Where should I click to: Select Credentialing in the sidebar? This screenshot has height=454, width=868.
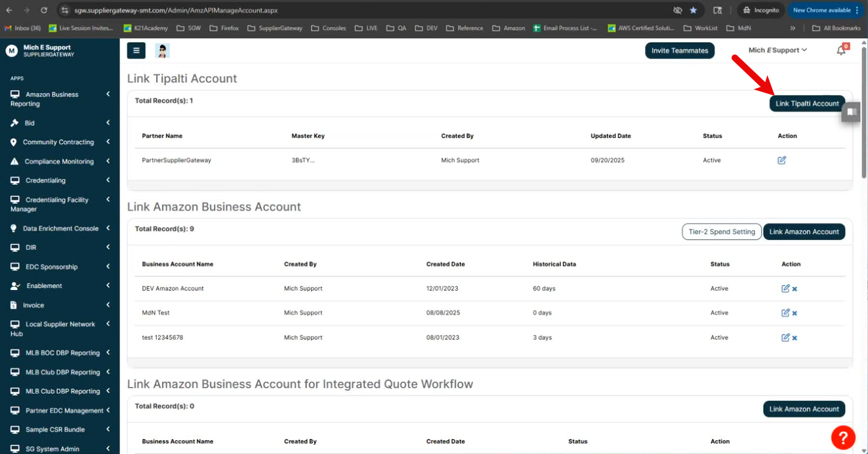45,180
